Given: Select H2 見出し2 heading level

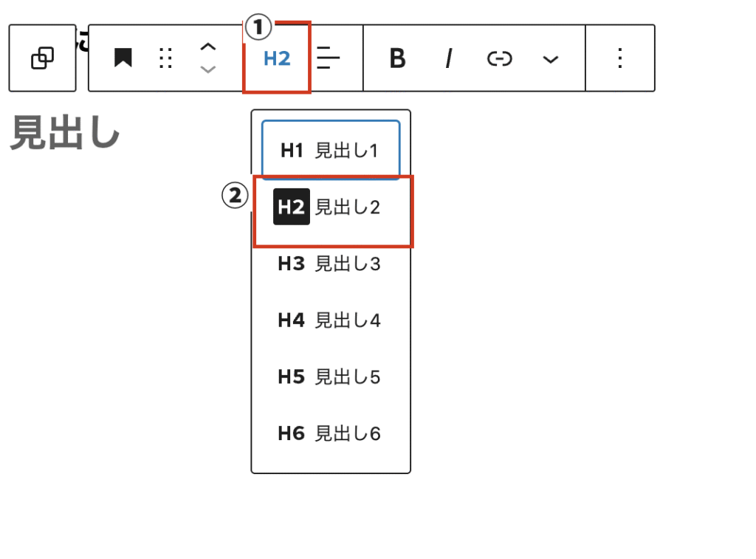Looking at the screenshot, I should click(332, 208).
